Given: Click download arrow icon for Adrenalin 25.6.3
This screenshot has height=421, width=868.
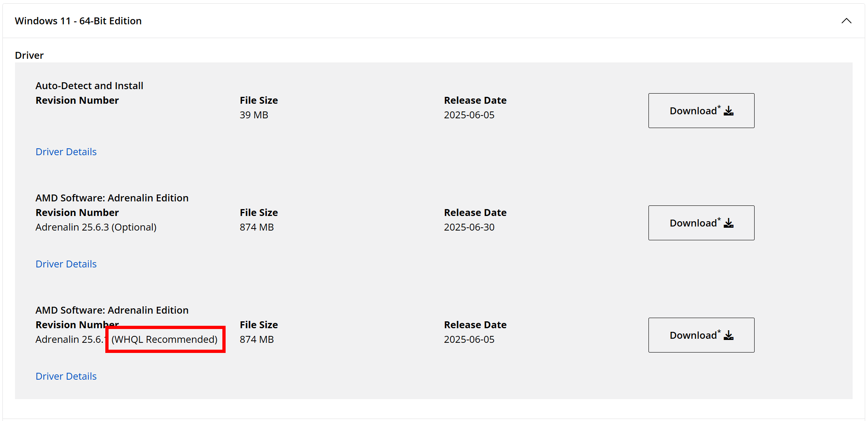Looking at the screenshot, I should pyautogui.click(x=729, y=223).
